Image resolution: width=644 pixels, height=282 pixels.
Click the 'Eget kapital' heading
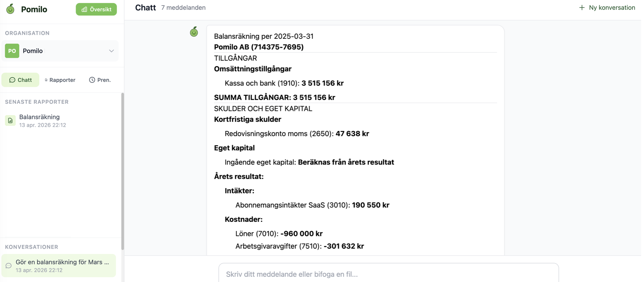234,148
